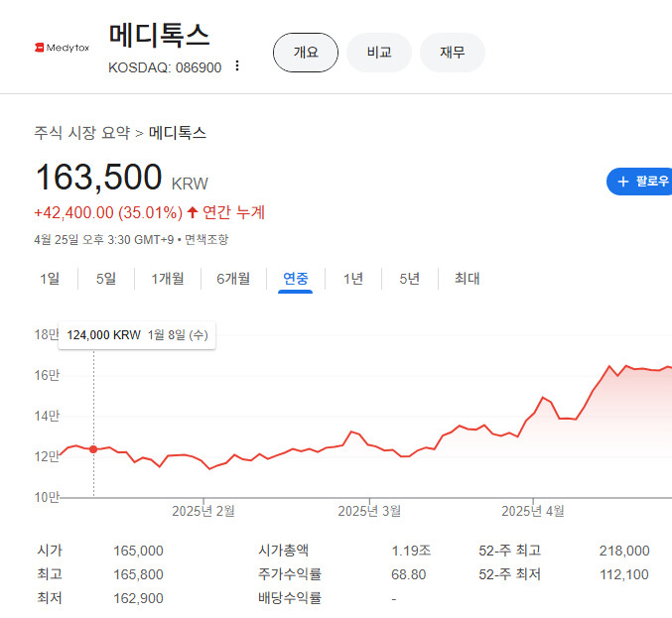
Task: Open the 주식 시장 요약 breadcrumb link
Action: (81, 133)
